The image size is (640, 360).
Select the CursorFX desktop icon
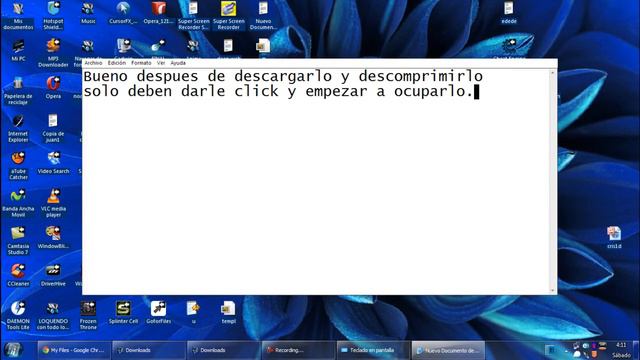(123, 13)
